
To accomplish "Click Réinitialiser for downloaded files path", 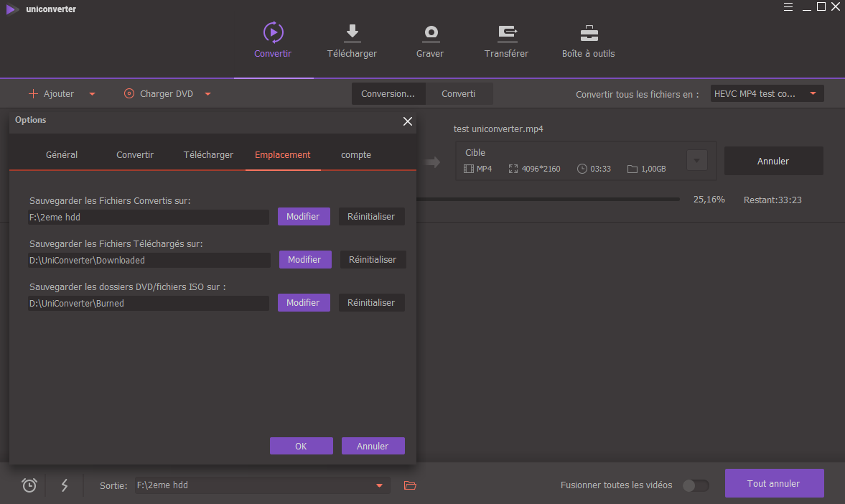I will (x=373, y=259).
